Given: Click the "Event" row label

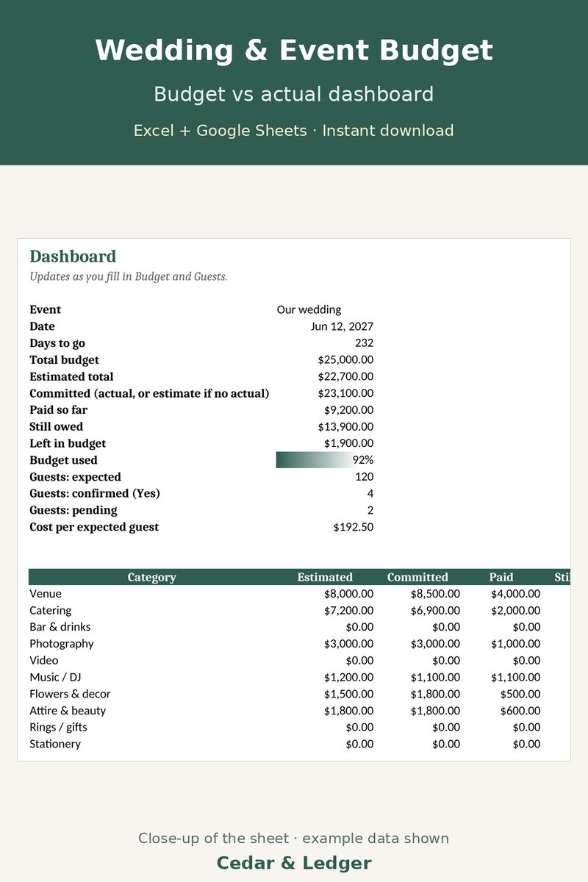Looking at the screenshot, I should coord(46,309).
